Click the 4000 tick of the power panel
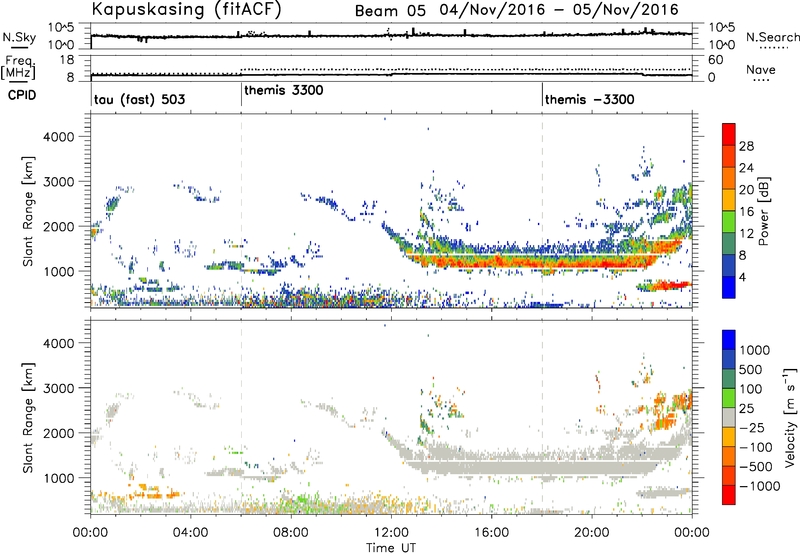Screen dimensions: 800x554 pyautogui.click(x=58, y=137)
